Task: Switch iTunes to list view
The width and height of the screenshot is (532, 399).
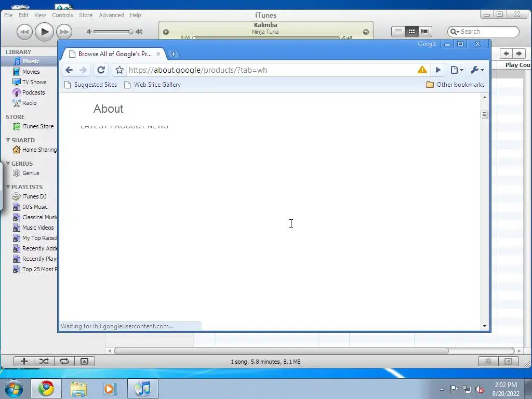Action: (x=398, y=32)
